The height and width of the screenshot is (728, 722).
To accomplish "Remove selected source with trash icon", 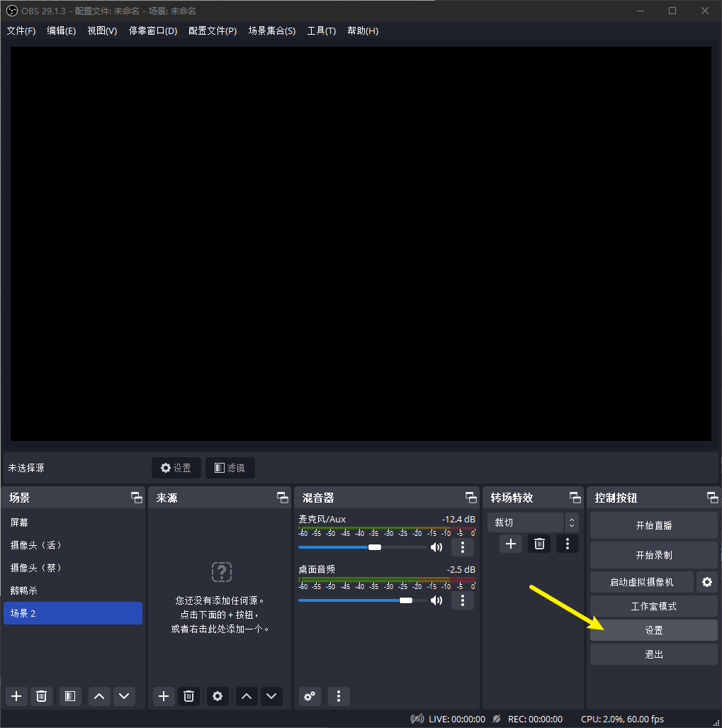I will coord(189,696).
